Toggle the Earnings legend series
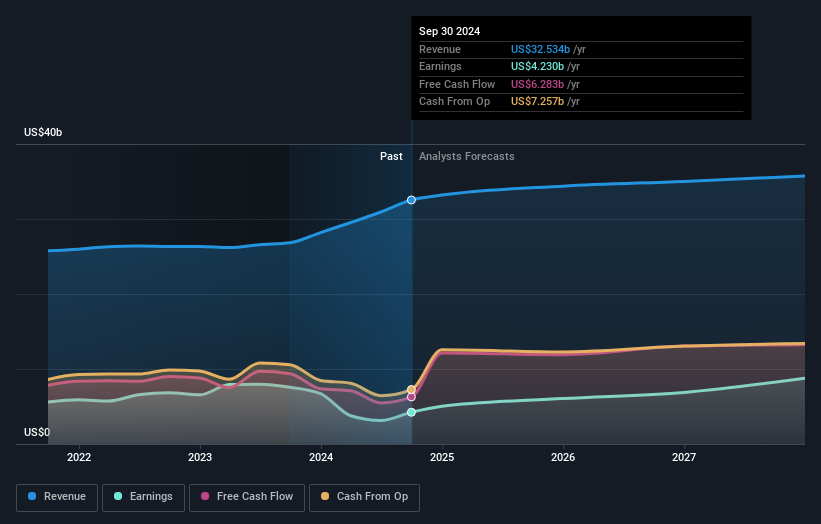Viewport: 821px width, 524px height. click(143, 497)
